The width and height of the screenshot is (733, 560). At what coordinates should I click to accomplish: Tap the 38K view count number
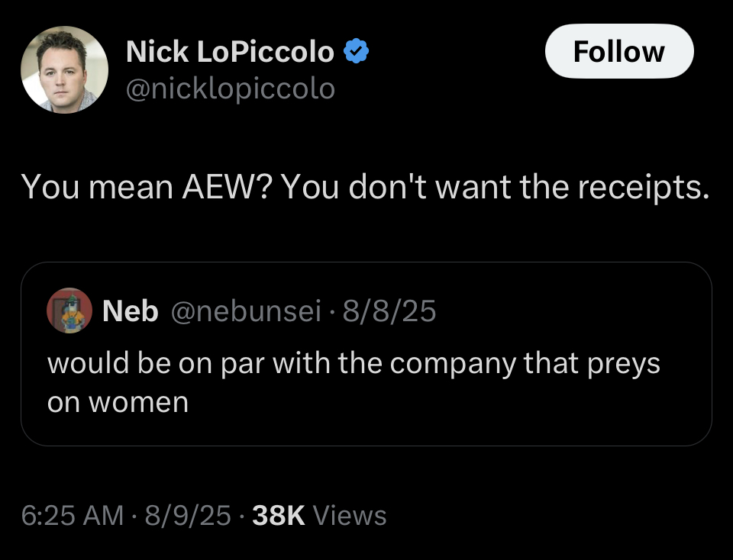(x=278, y=516)
